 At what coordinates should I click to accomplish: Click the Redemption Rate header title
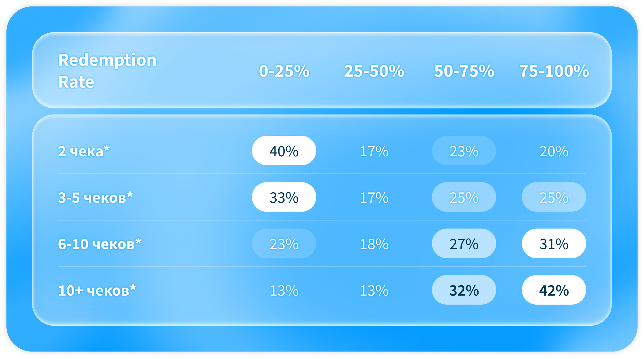point(107,71)
